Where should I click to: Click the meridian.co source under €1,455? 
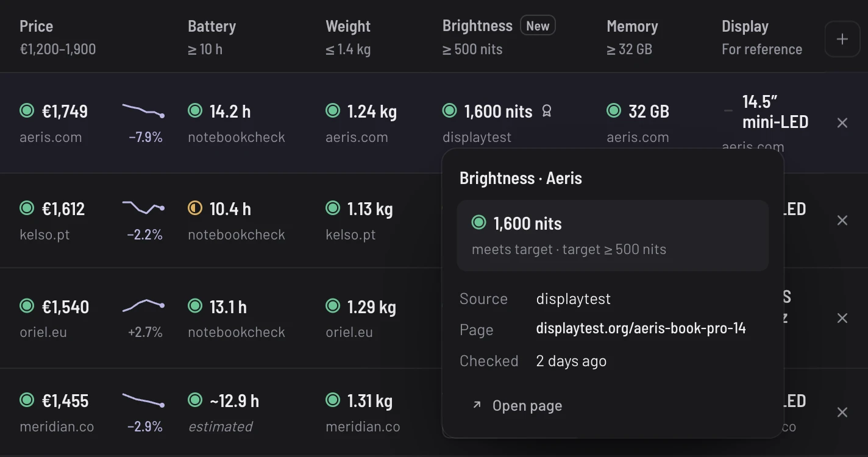(x=57, y=427)
